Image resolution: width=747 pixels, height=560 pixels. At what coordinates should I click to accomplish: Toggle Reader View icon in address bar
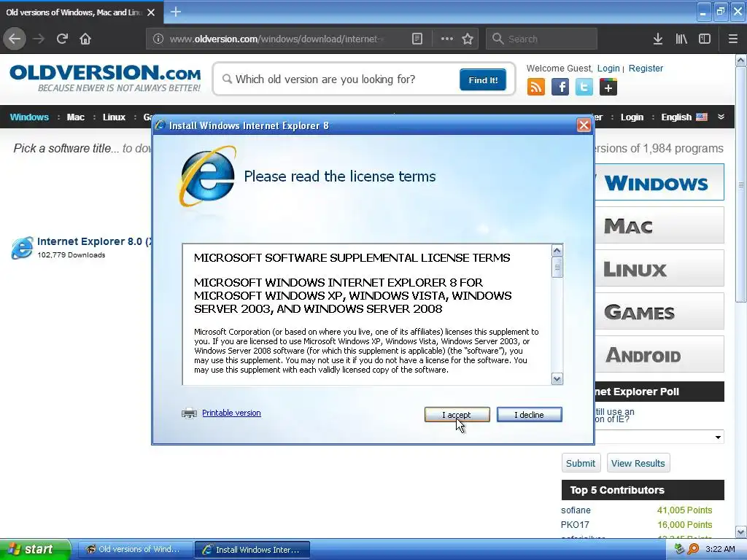click(417, 39)
